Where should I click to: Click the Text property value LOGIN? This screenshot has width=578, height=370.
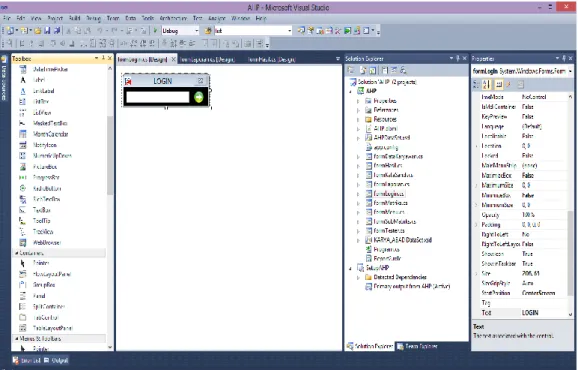(x=545, y=313)
